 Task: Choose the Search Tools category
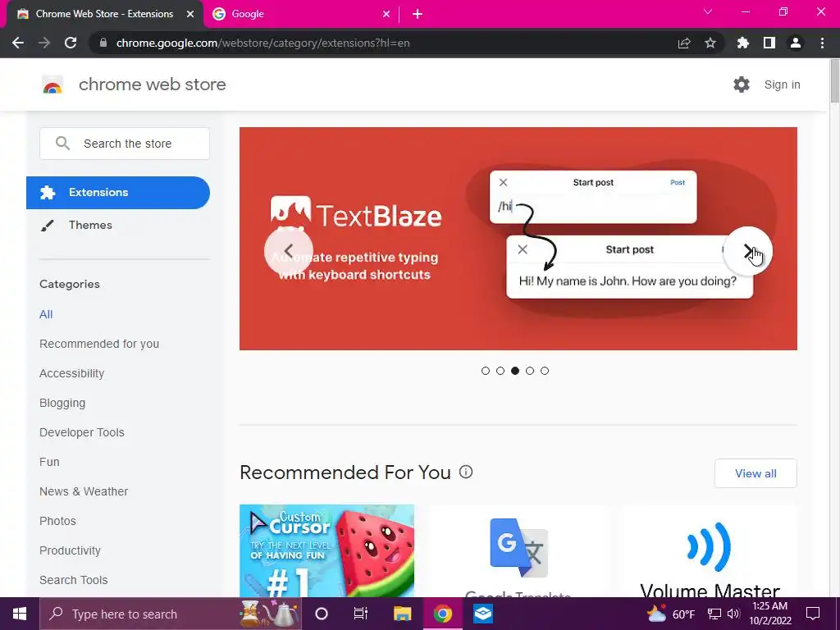pyautogui.click(x=73, y=580)
